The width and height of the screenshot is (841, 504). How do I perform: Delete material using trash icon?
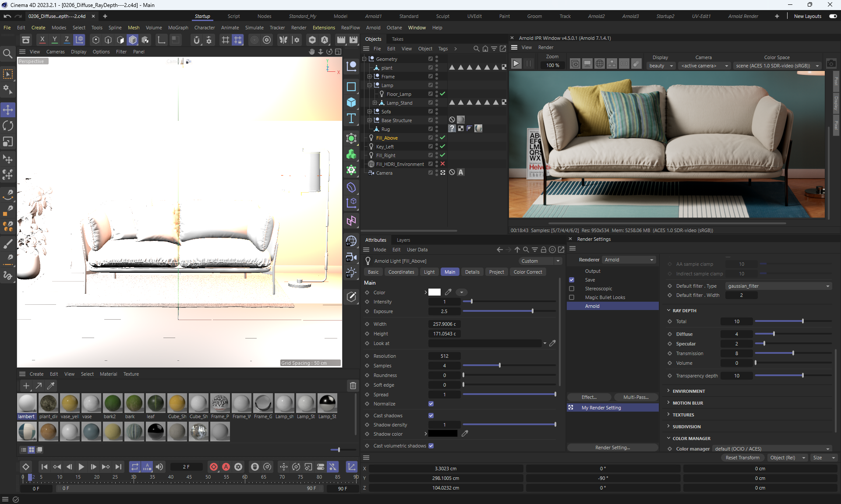click(353, 386)
